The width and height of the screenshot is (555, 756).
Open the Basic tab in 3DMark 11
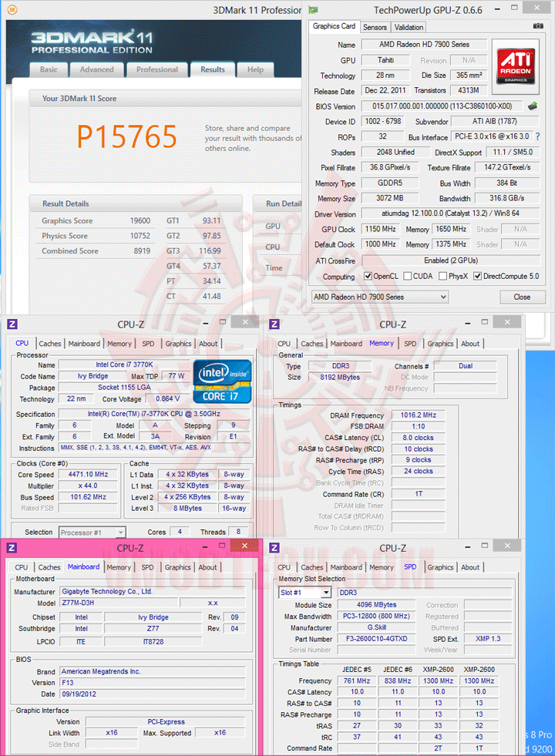pos(49,69)
